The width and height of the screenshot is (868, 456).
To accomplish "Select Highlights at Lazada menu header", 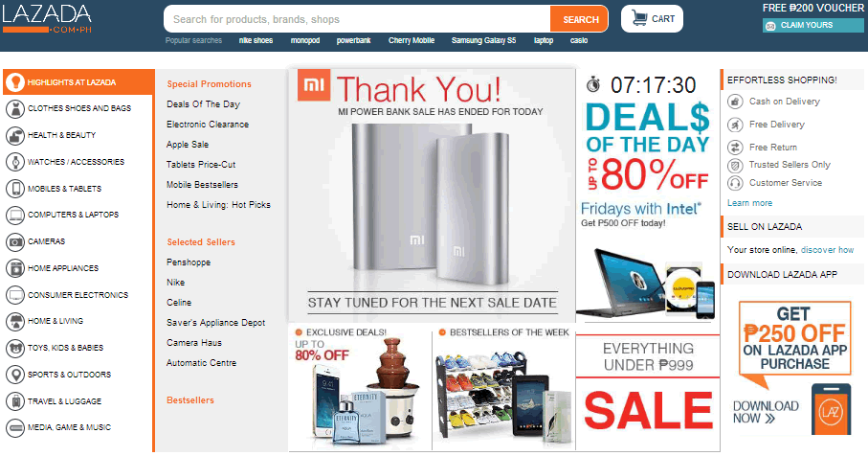I will (x=79, y=82).
